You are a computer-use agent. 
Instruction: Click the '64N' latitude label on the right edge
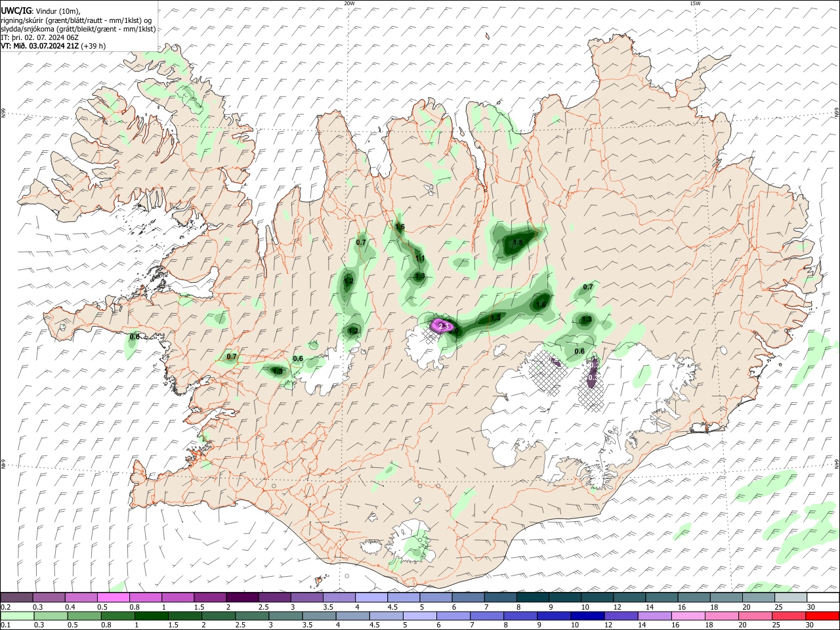point(837,463)
